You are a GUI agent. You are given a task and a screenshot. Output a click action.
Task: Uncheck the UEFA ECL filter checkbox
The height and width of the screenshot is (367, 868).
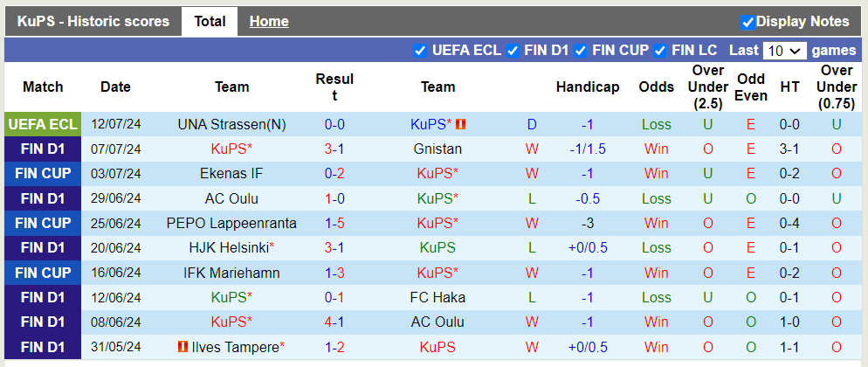pos(420,51)
